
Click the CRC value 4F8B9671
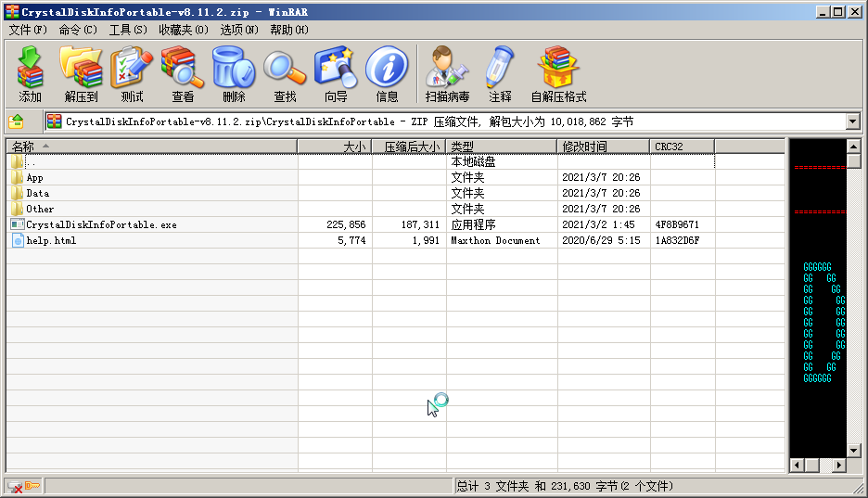click(677, 224)
